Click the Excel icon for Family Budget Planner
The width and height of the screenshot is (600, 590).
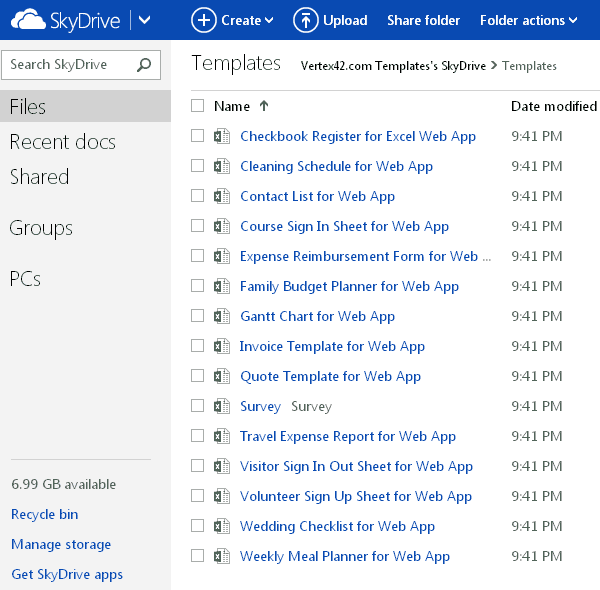[x=222, y=286]
